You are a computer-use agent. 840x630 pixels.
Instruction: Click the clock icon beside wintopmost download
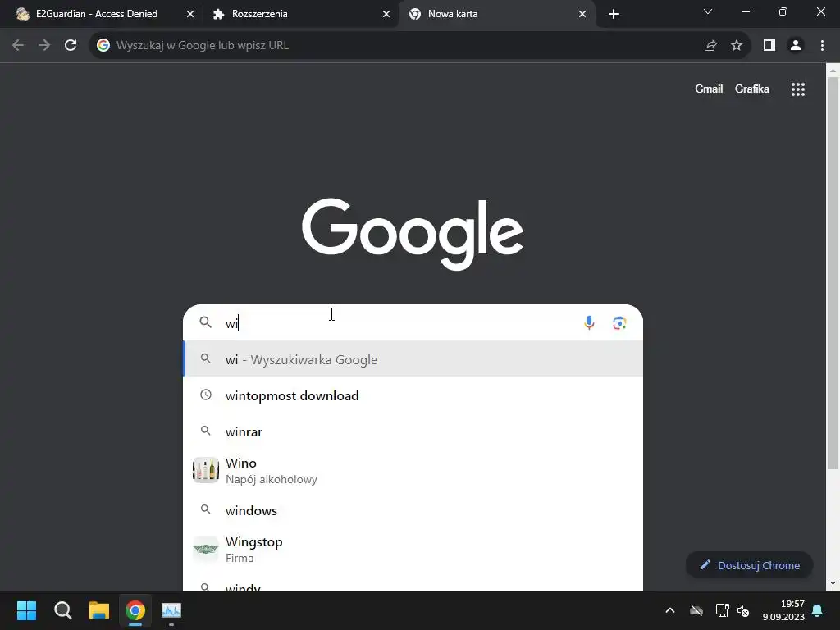pos(206,395)
